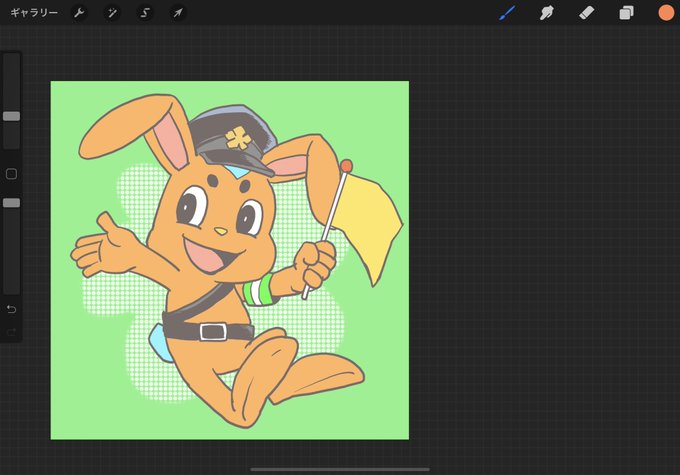680x475 pixels.
Task: Select the Eraser tool
Action: click(586, 13)
